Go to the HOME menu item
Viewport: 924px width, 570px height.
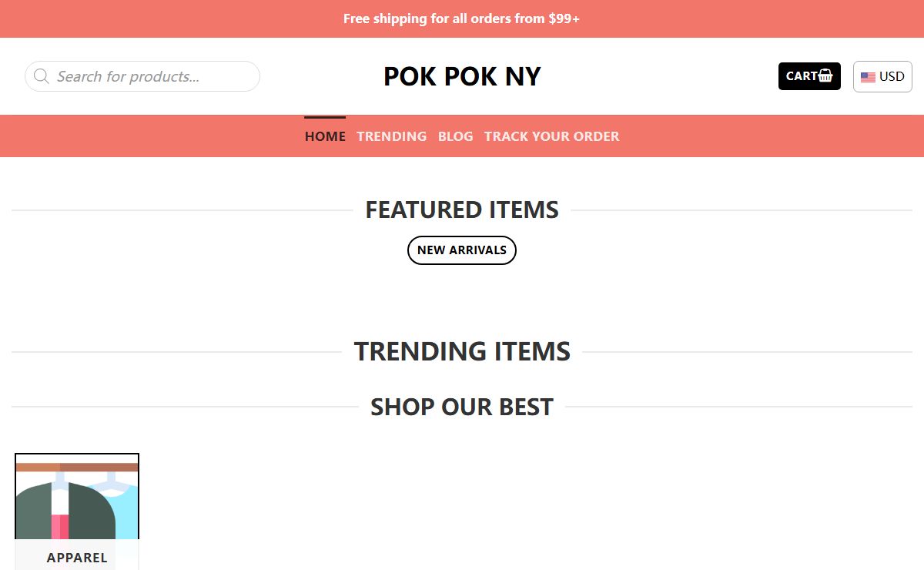coord(325,136)
